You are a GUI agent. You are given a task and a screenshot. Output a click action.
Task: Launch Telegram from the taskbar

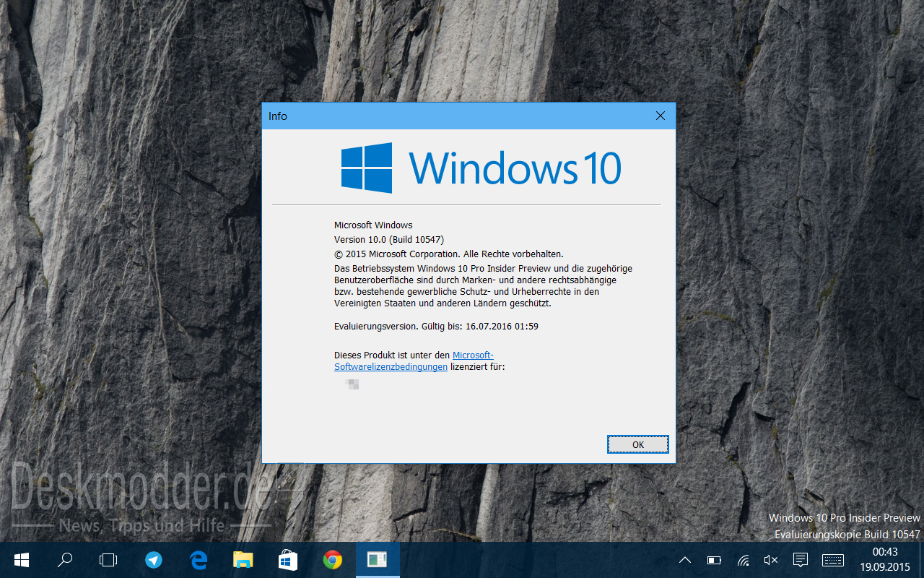pos(153,560)
